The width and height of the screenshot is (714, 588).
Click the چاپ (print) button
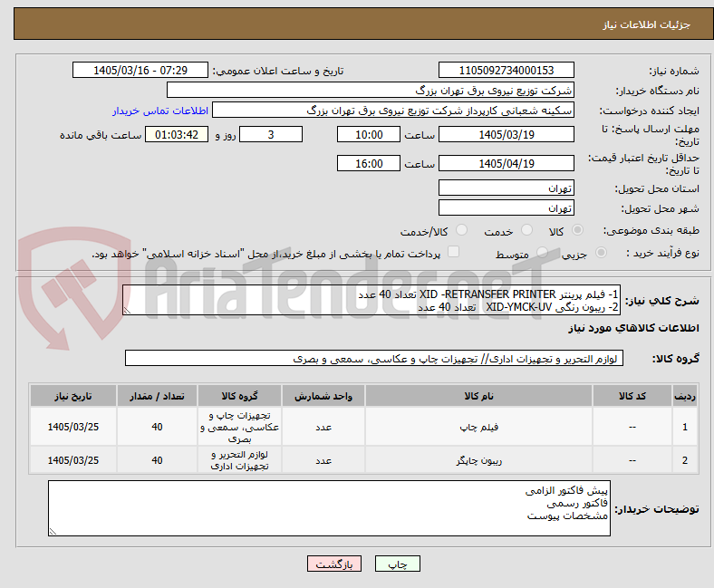tap(397, 564)
